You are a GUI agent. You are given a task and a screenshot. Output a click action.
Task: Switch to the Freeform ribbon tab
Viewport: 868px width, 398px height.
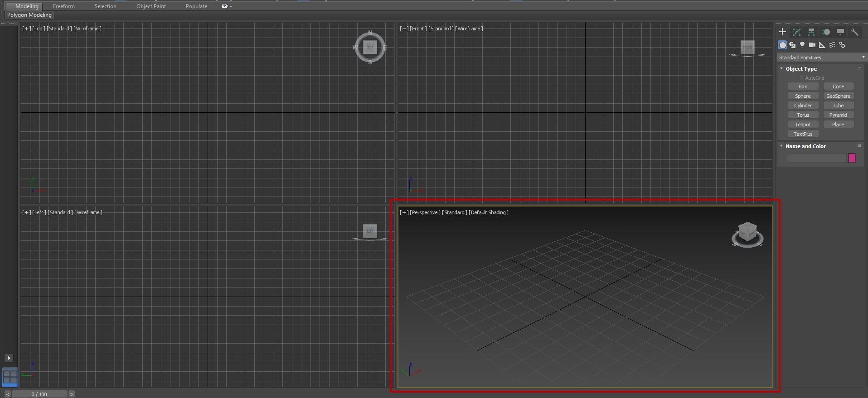(x=64, y=6)
